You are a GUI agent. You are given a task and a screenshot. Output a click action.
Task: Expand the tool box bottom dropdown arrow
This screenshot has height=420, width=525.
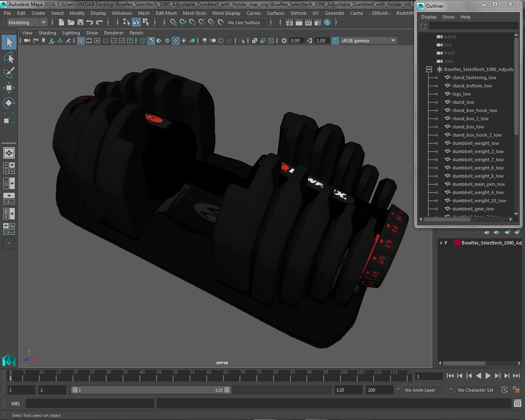tap(9, 243)
